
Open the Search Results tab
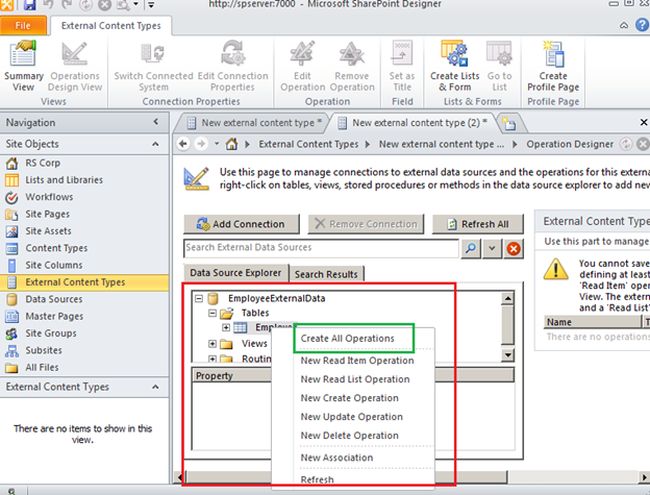(326, 274)
